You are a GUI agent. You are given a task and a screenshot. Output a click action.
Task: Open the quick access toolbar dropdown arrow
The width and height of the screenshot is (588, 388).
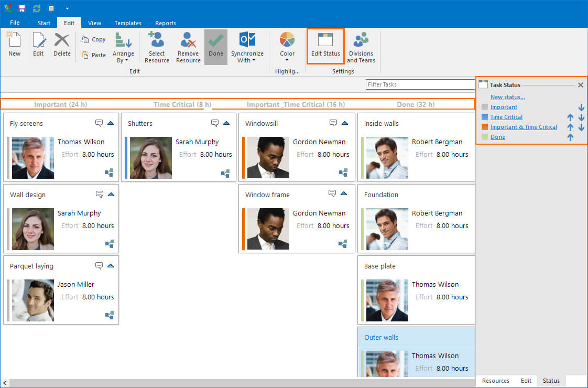coord(67,8)
